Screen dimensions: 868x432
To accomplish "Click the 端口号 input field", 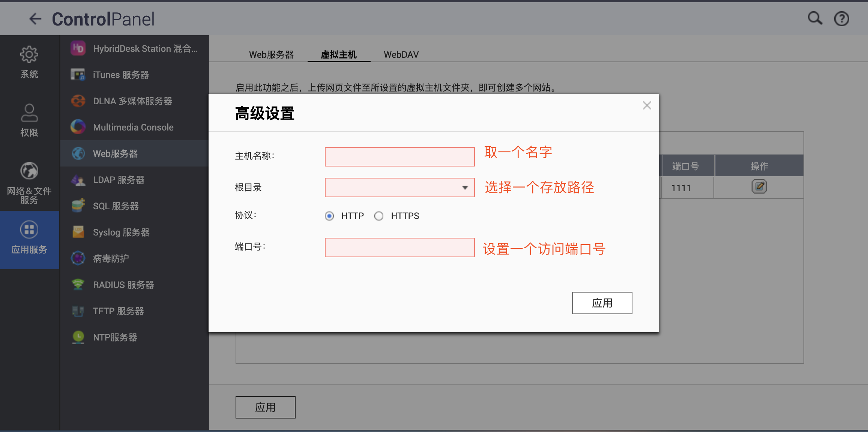I will [399, 247].
